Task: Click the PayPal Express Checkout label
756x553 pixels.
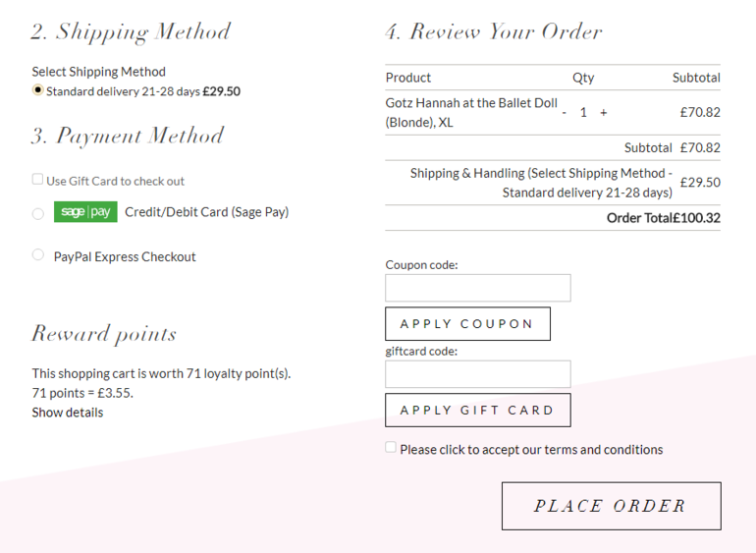Action: (125, 256)
